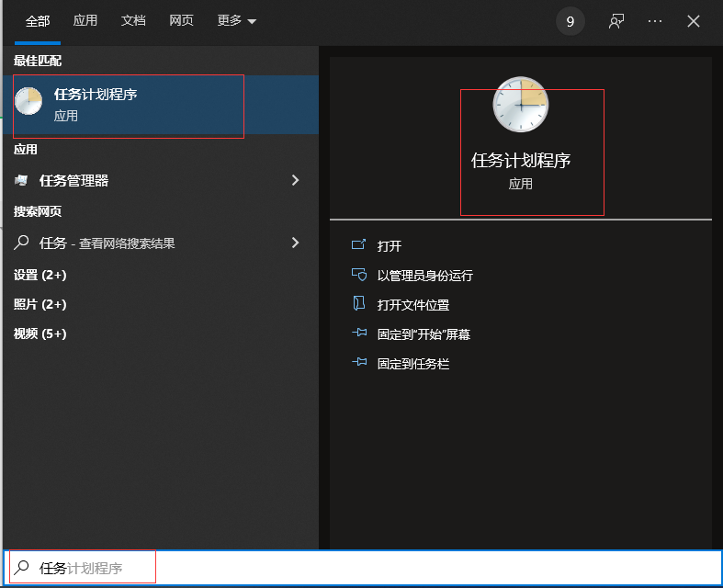Switch to the 应用 tab

point(85,21)
